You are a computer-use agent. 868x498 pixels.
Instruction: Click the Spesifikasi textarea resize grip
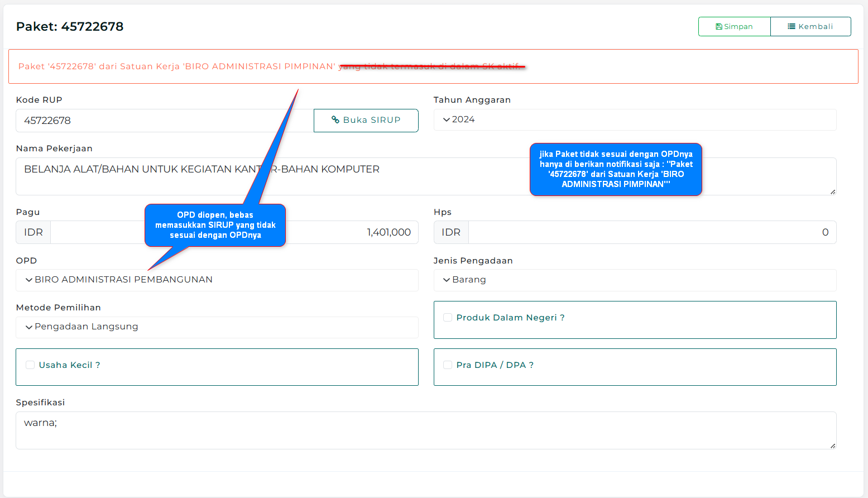(832, 446)
